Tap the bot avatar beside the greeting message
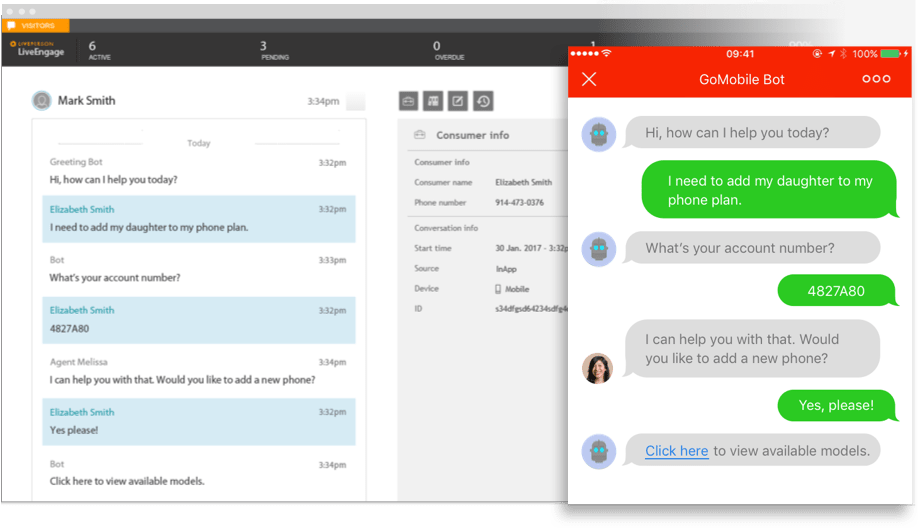 coord(598,135)
